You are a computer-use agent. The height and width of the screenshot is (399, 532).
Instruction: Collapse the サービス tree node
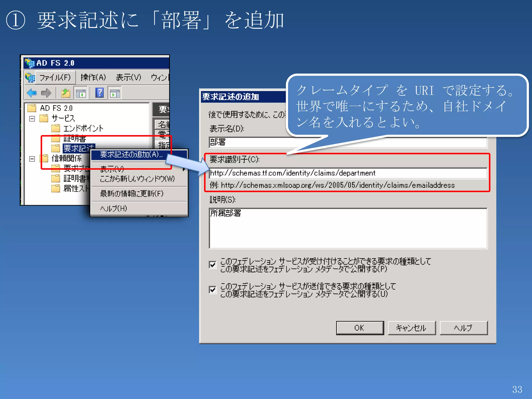pos(32,119)
